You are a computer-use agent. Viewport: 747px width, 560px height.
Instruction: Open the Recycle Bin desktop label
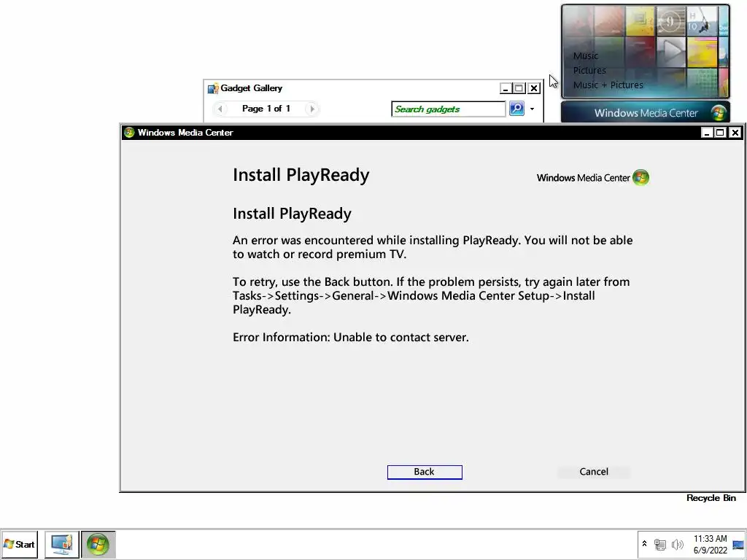click(x=711, y=498)
